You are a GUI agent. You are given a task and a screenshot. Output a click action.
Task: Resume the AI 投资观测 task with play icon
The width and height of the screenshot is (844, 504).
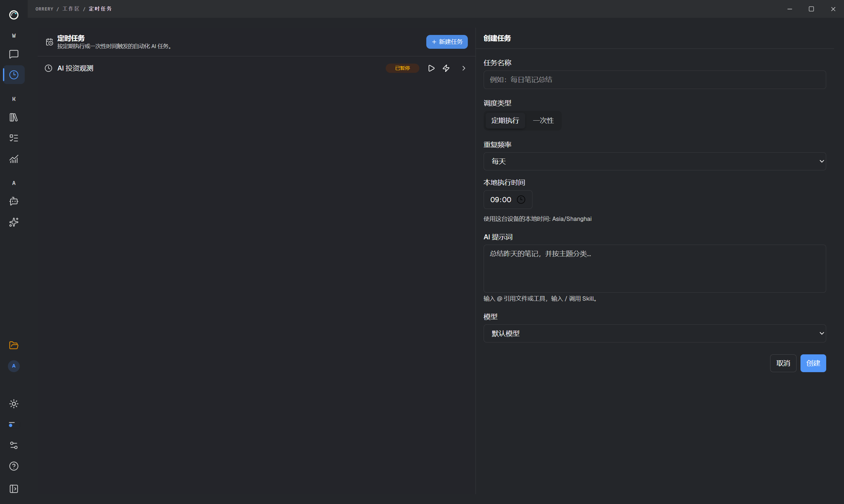click(431, 68)
